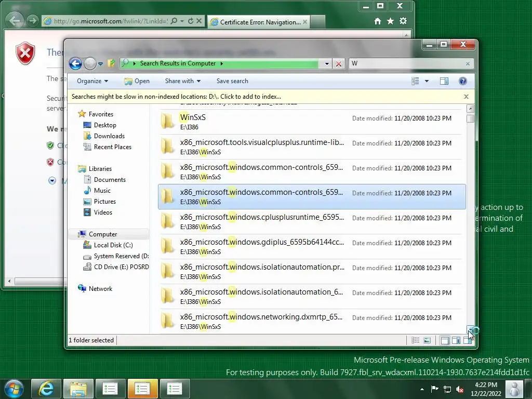The height and width of the screenshot is (399, 532).
Task: Select the cplusplusruntime_6595 folder
Action: coord(312,221)
